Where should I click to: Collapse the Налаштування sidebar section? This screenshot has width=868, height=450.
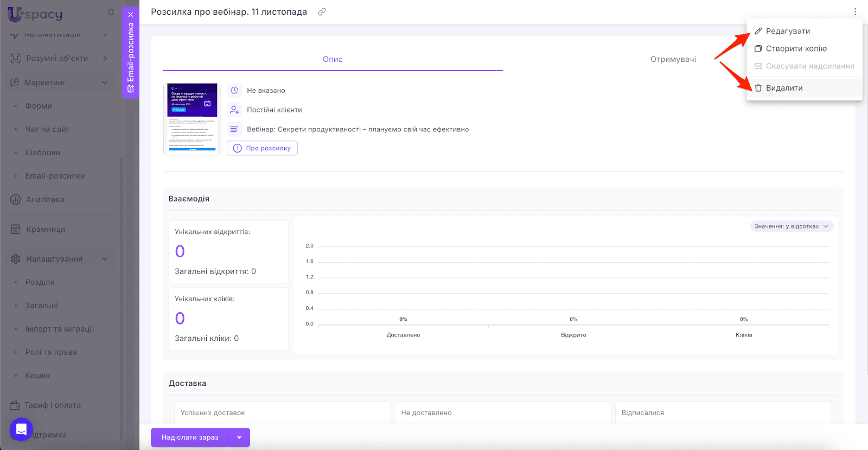click(x=105, y=259)
